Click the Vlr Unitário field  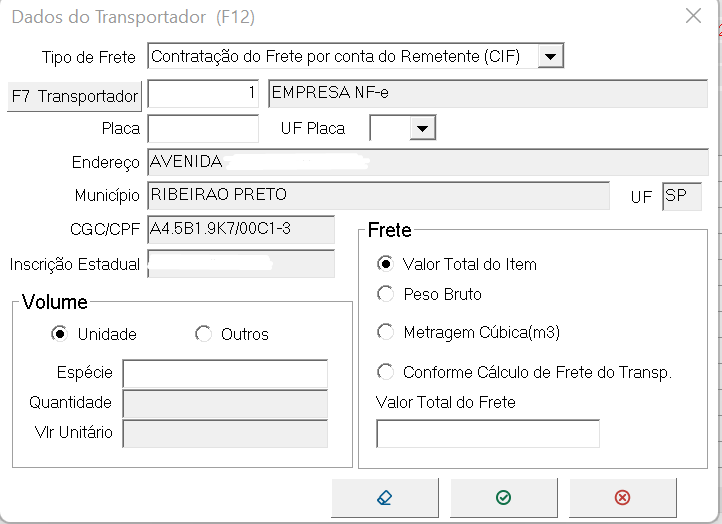point(225,433)
